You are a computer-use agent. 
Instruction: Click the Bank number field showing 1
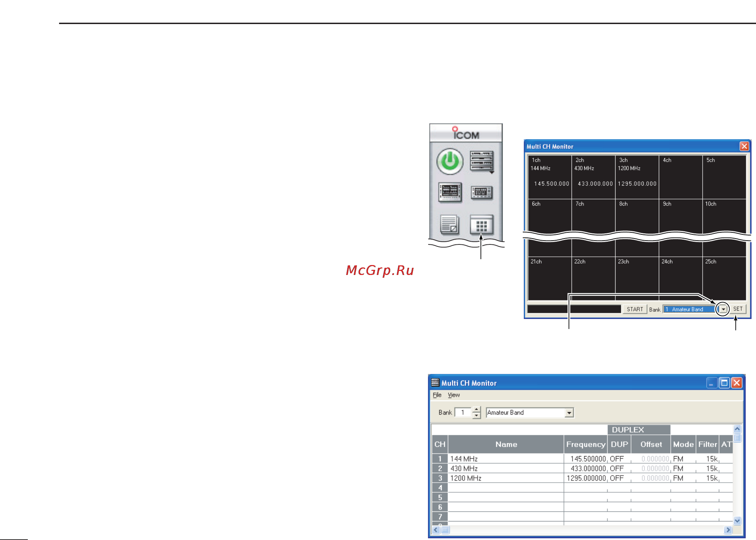pos(463,412)
